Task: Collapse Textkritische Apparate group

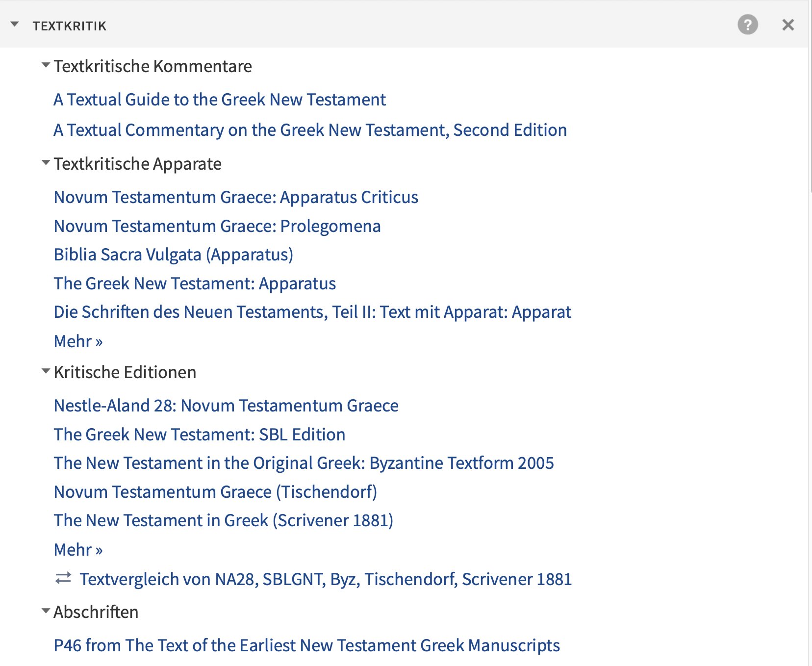Action: click(x=46, y=162)
